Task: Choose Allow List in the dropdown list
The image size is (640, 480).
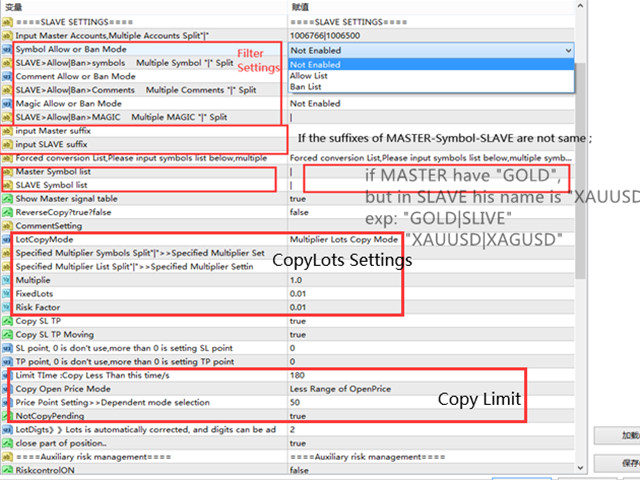Action: [x=431, y=76]
